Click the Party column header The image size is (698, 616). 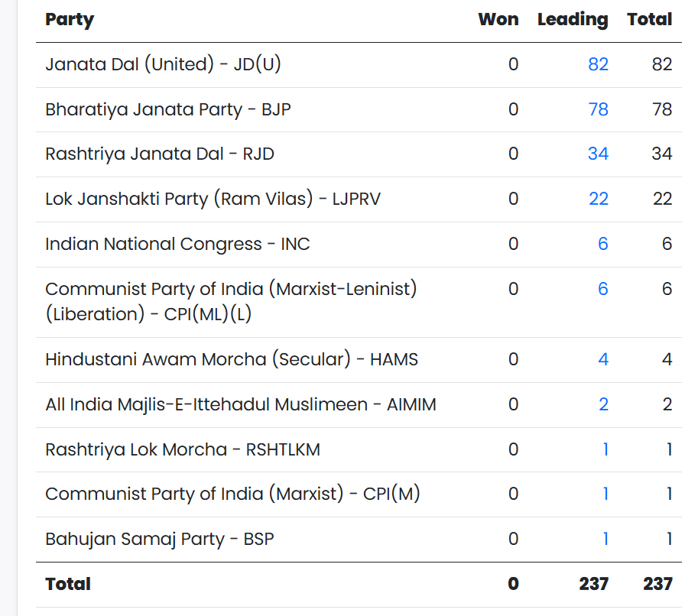click(x=70, y=20)
